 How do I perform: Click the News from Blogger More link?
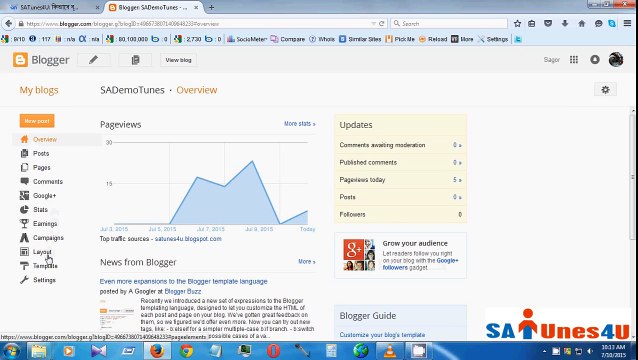[x=307, y=262]
